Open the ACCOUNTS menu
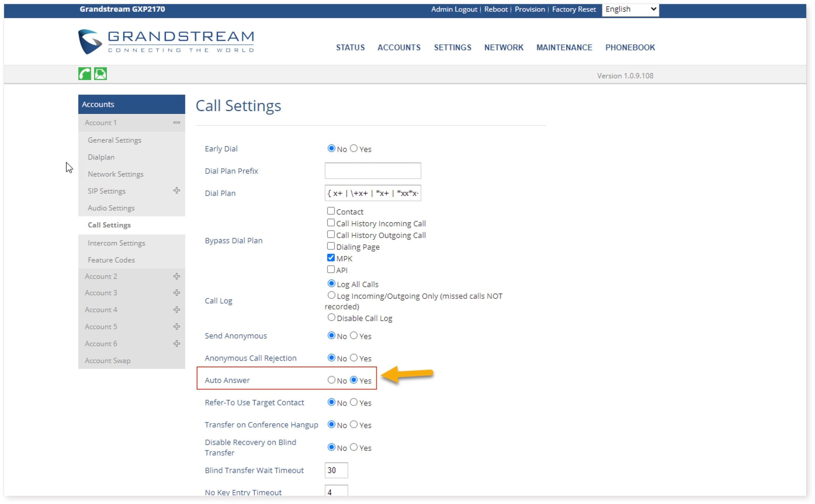Image resolution: width=815 pixels, height=504 pixels. 399,47
